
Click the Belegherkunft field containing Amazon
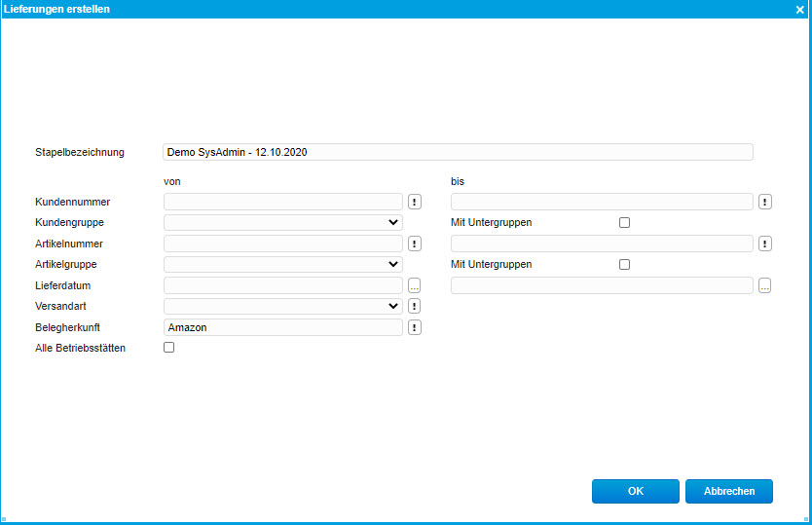tap(282, 327)
